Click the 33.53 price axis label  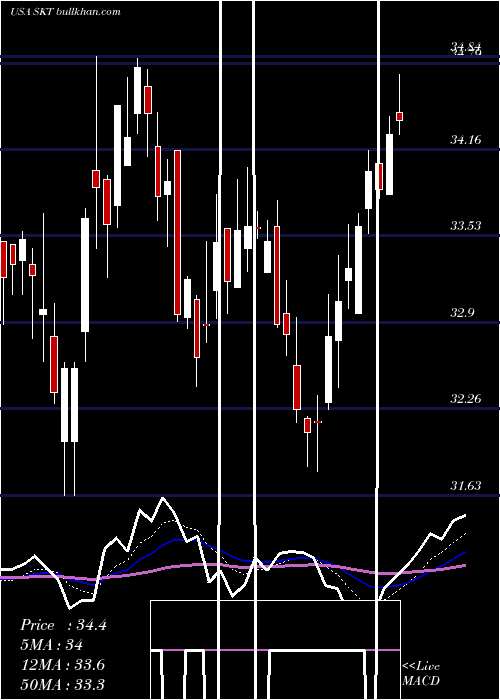(466, 226)
